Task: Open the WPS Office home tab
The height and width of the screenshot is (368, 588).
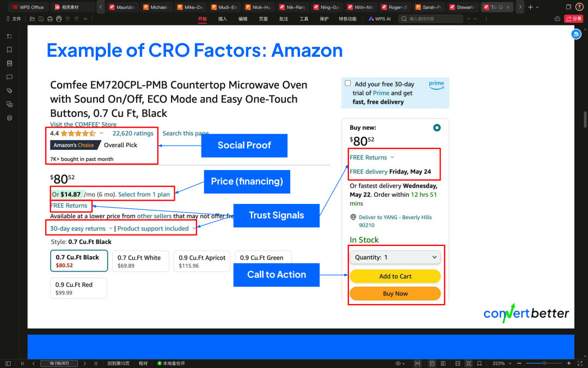Action: [x=28, y=7]
